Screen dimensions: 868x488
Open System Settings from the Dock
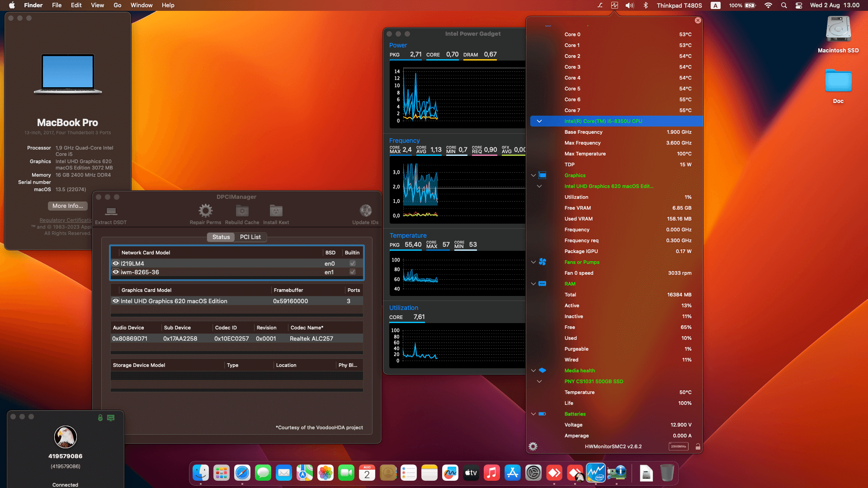(533, 473)
